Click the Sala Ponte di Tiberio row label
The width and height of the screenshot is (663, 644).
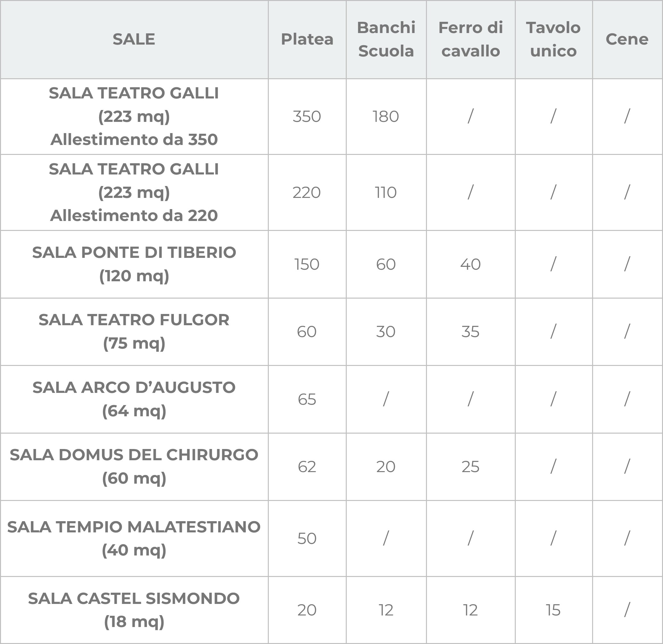(134, 264)
